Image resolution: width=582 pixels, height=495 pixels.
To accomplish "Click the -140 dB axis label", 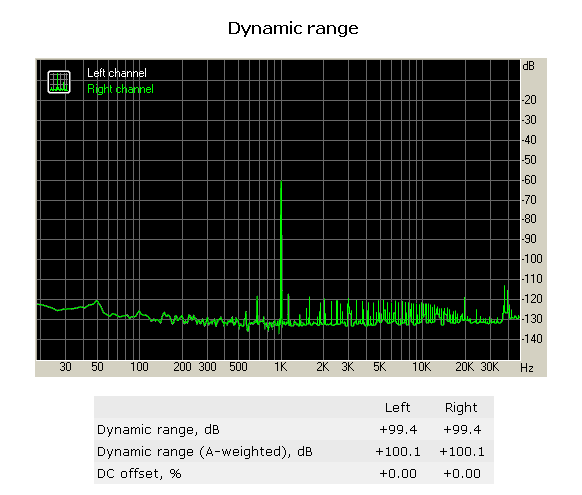I will pyautogui.click(x=532, y=339).
